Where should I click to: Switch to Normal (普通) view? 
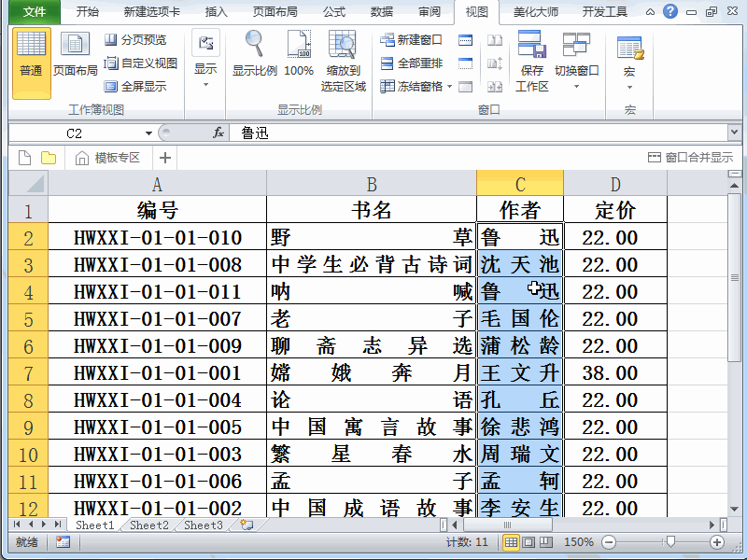pos(31,63)
